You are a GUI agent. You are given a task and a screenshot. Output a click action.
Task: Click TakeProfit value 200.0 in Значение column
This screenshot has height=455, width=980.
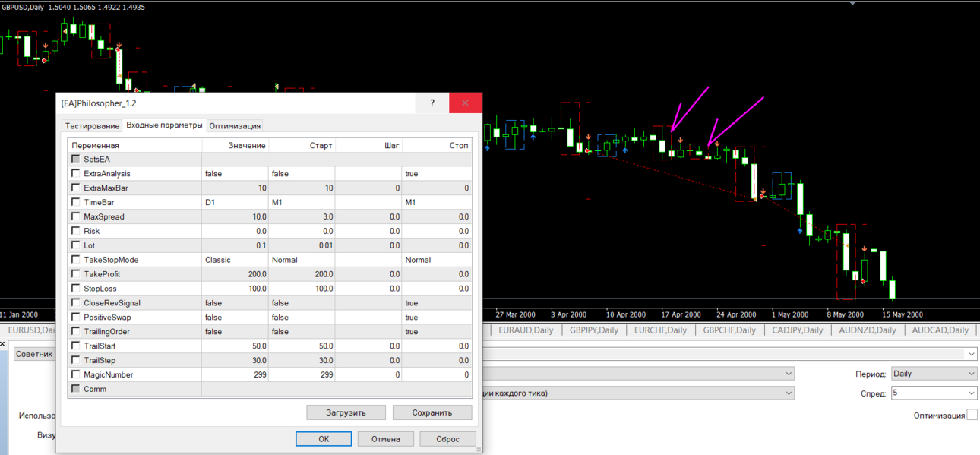tap(236, 274)
